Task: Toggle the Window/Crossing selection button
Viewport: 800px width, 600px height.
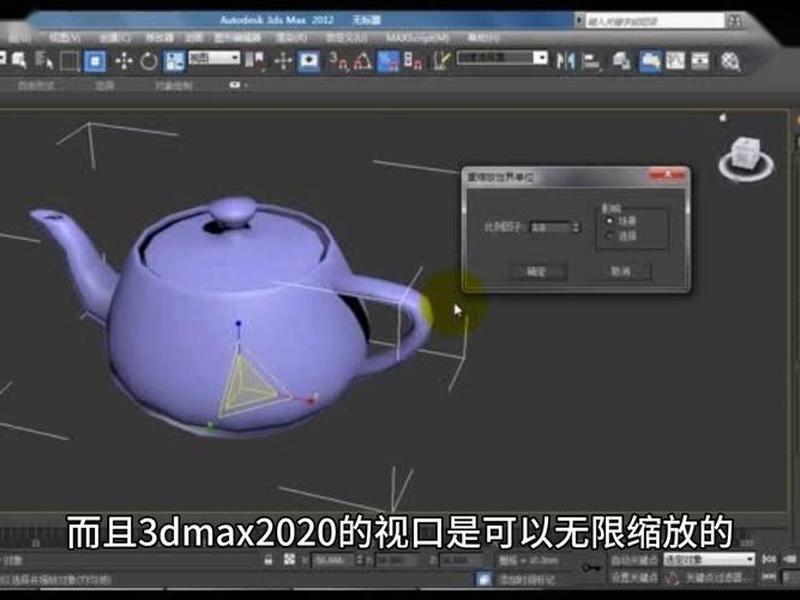Action: [x=95, y=61]
